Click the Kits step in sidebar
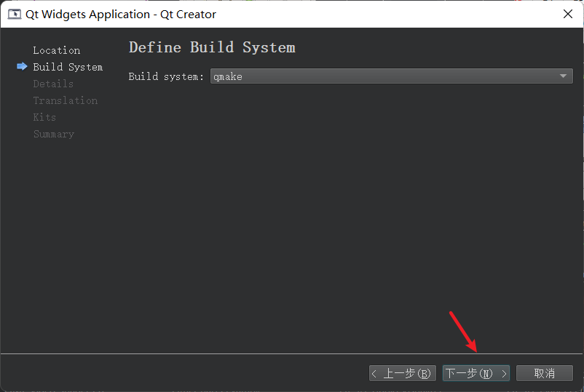584x392 pixels. tap(44, 117)
